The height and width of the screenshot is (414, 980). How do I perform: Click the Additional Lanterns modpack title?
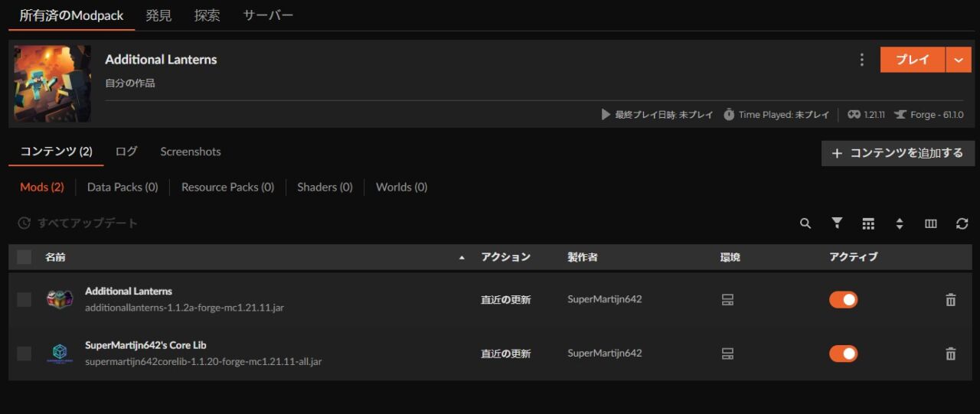coord(161,60)
